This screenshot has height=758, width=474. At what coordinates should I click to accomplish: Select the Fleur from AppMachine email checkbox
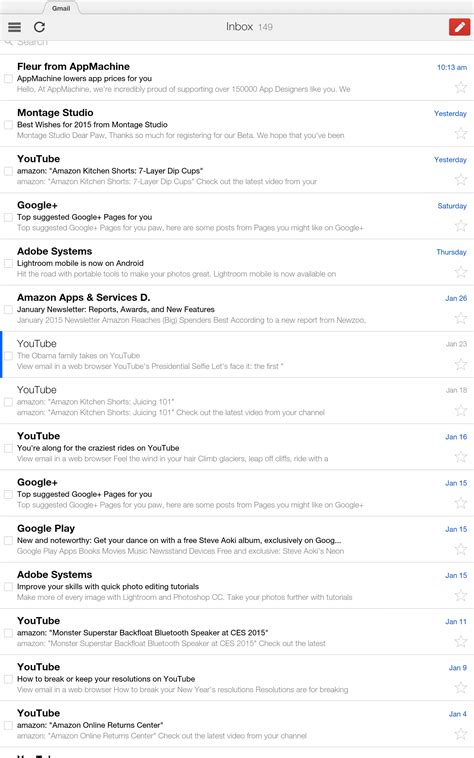click(x=8, y=78)
